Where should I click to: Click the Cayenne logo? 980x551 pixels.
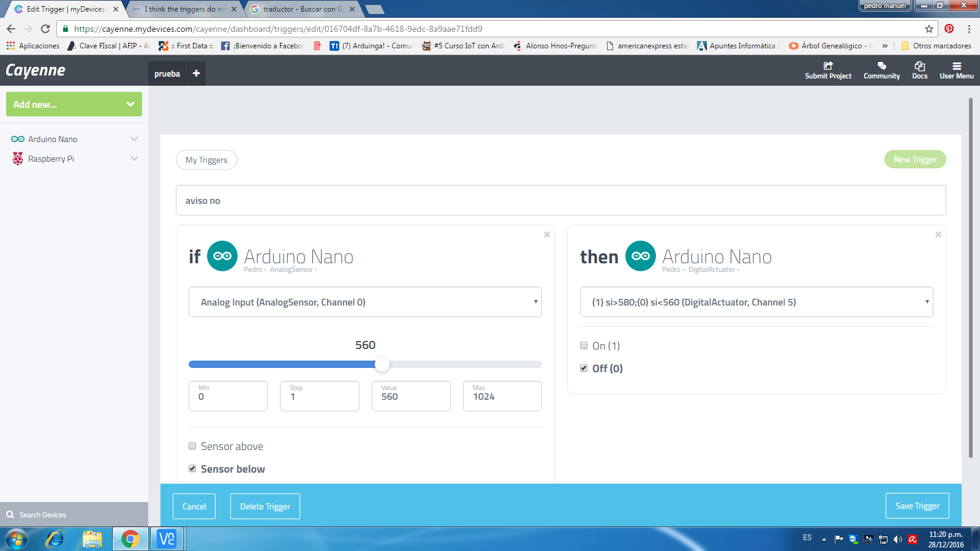pos(36,70)
